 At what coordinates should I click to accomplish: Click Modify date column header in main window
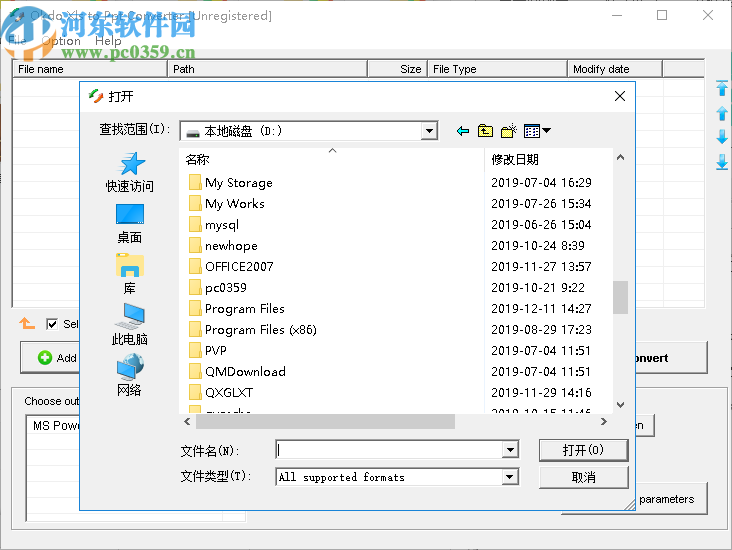tap(615, 69)
